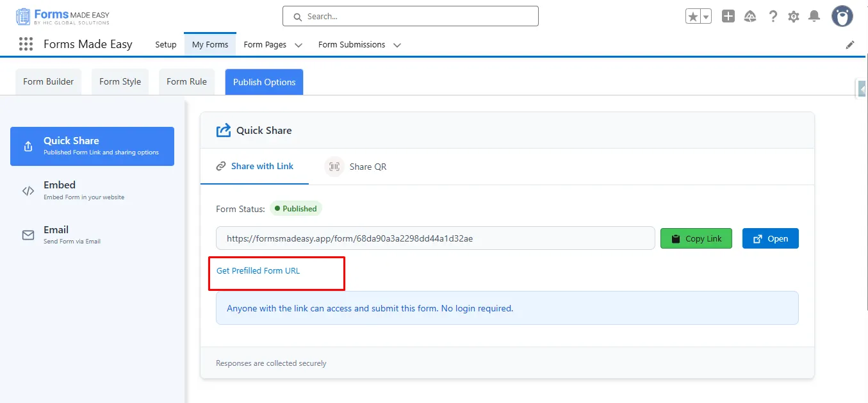Click the QR code icon

click(334, 167)
